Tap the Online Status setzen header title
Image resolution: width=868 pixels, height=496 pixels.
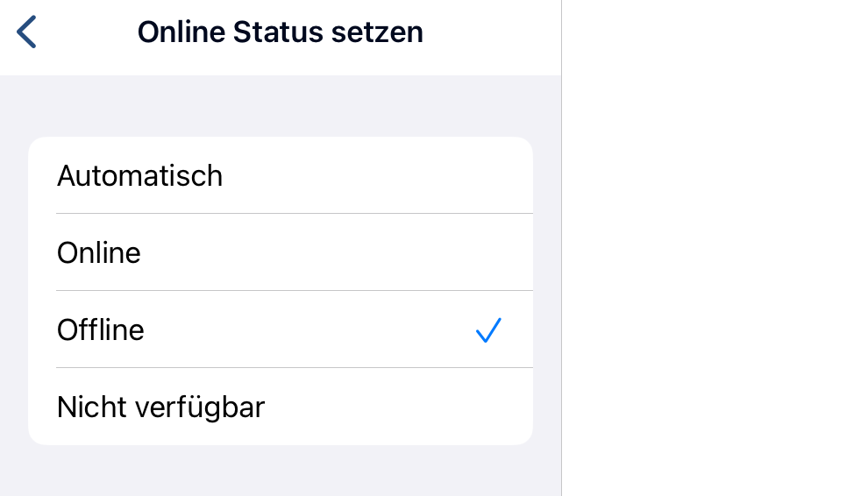[281, 32]
